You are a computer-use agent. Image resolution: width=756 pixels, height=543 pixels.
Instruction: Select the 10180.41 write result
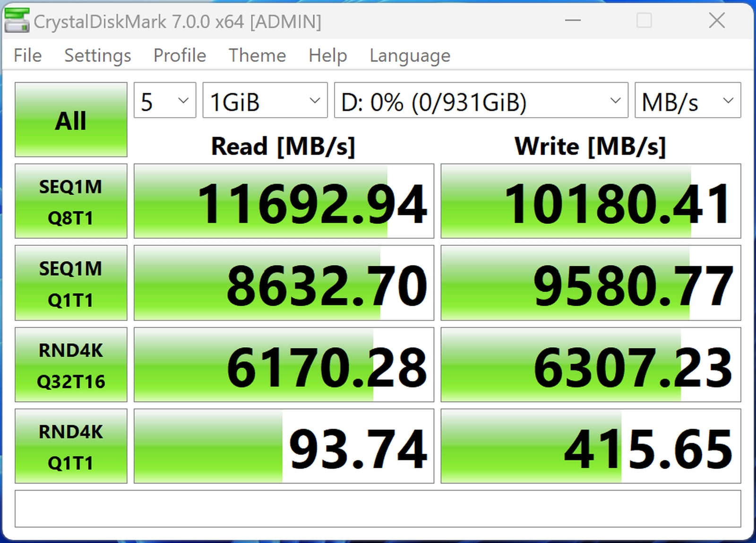[x=591, y=201]
